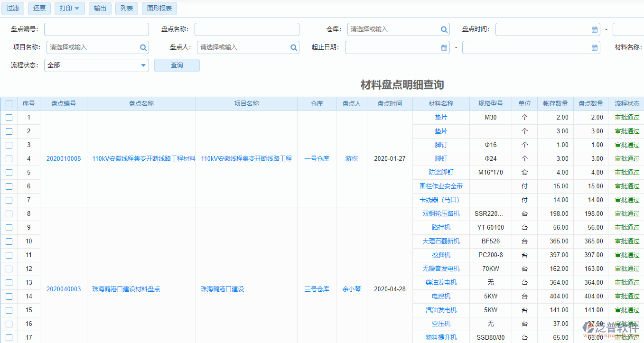644x343 pixels.
Task: Click into the 盘点编号 input field
Action: tap(96, 29)
